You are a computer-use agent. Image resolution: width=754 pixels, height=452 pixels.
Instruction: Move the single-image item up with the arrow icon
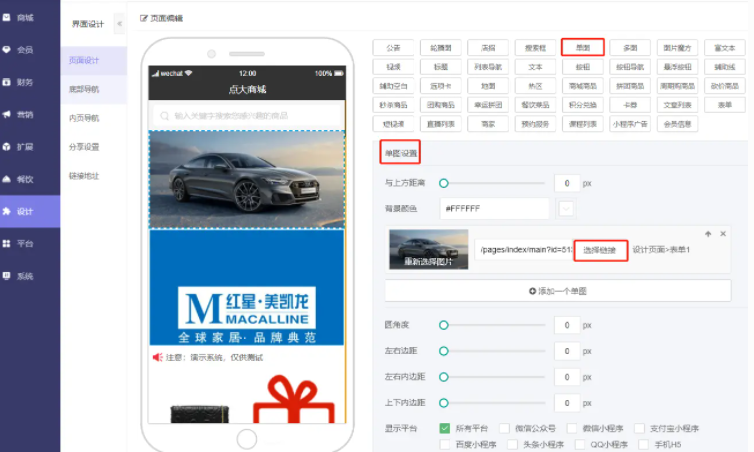tap(708, 234)
